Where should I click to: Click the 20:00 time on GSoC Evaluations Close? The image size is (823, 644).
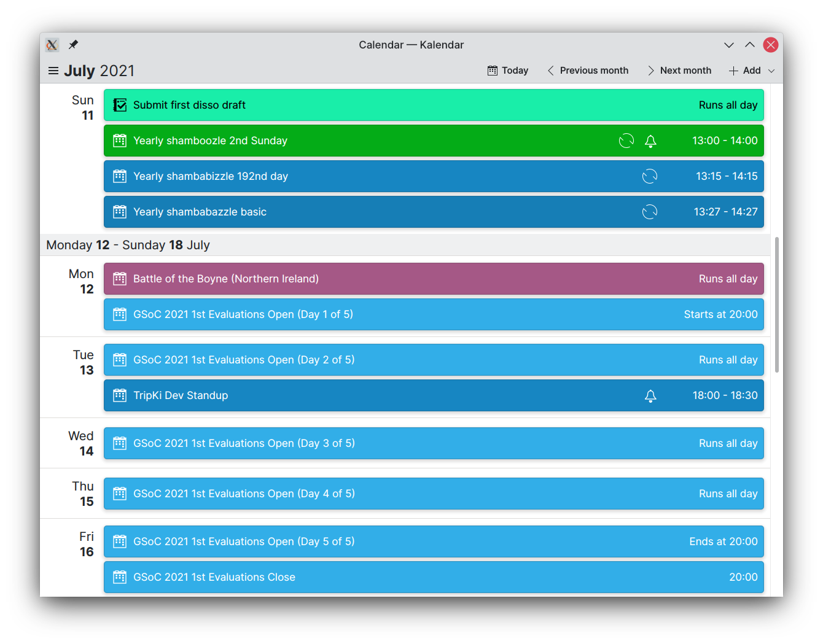(x=743, y=577)
